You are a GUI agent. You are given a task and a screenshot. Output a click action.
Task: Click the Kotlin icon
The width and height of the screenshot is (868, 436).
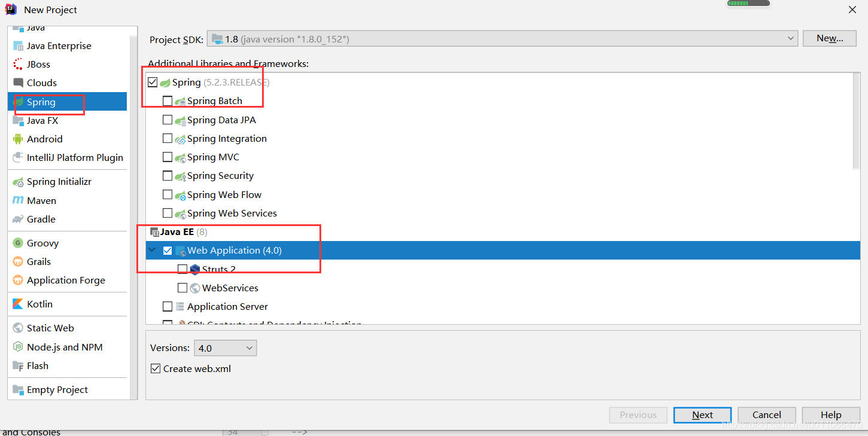[x=18, y=304]
